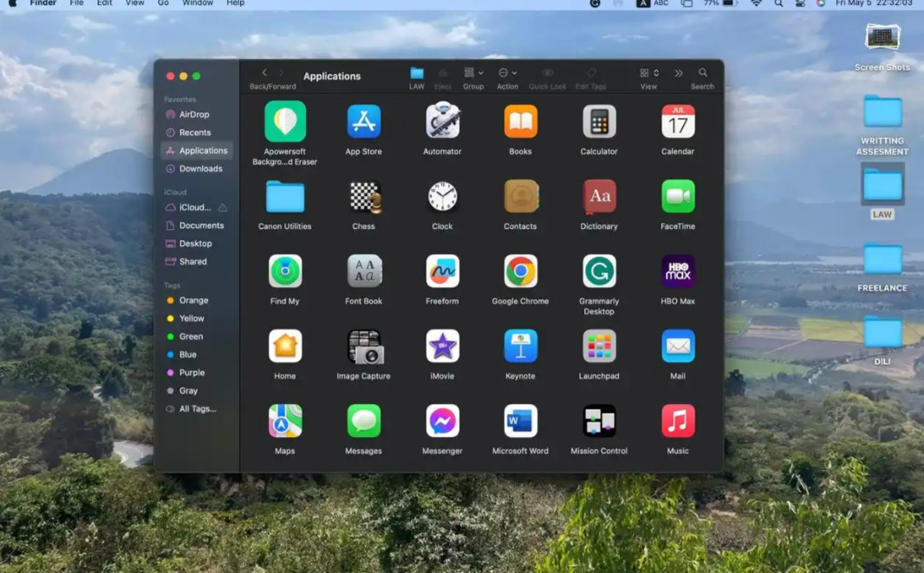
Task: Open the Messages app
Action: coord(363,421)
